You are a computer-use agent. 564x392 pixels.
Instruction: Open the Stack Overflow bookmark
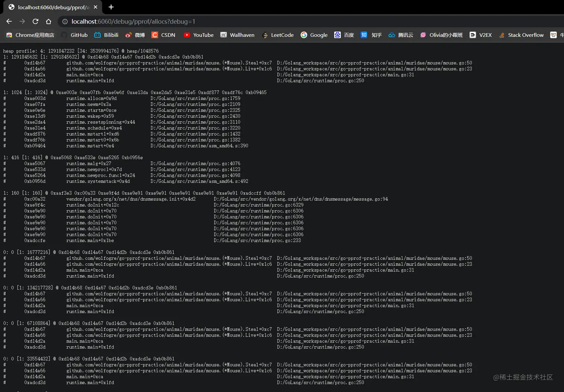coord(521,35)
